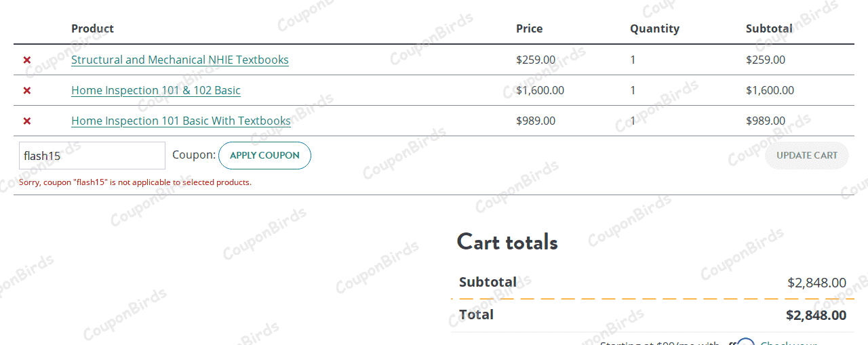The image size is (868, 345).
Task: Focus the coupon code field containing flash15
Action: [x=92, y=155]
